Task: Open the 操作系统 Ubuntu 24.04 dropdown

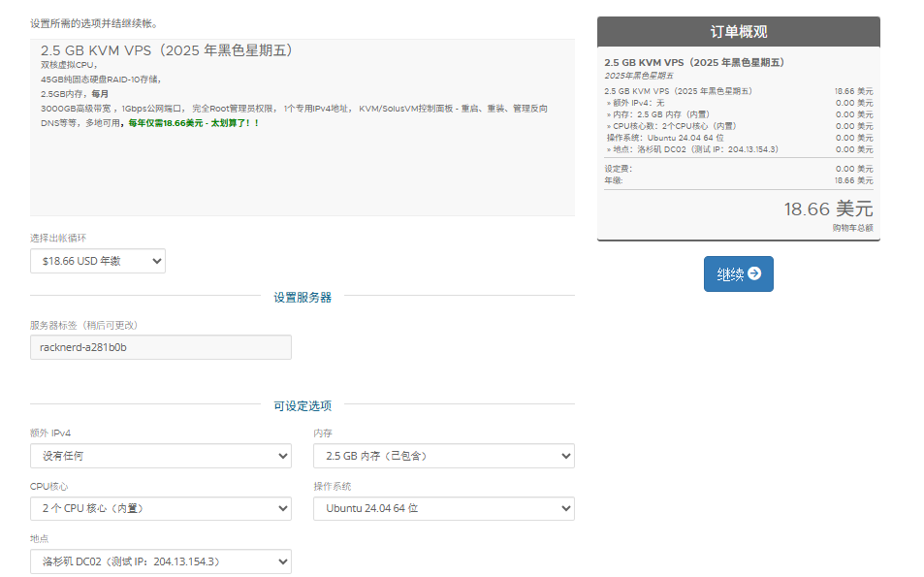Action: click(x=443, y=508)
